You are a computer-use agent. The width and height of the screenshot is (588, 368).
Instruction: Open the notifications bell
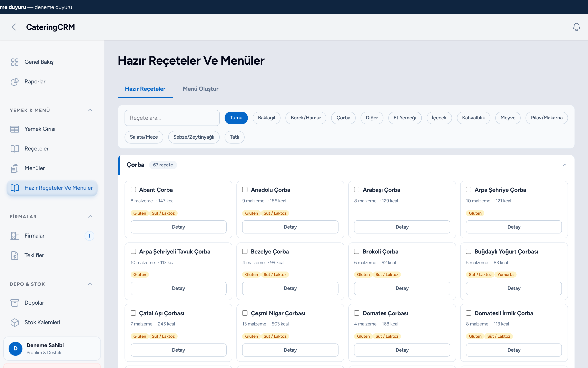pyautogui.click(x=576, y=27)
